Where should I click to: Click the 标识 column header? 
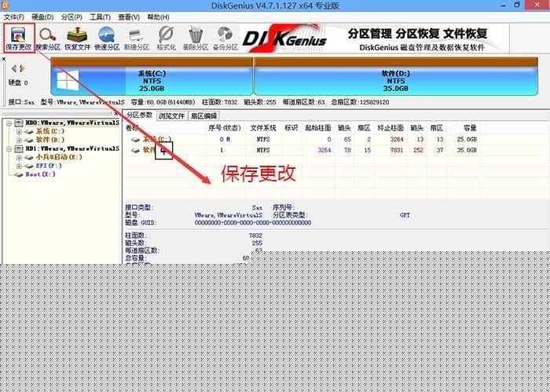tap(291, 128)
